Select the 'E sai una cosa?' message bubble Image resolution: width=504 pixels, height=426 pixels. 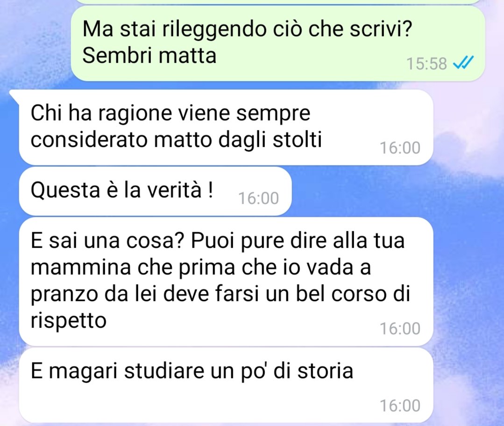pyautogui.click(x=226, y=282)
